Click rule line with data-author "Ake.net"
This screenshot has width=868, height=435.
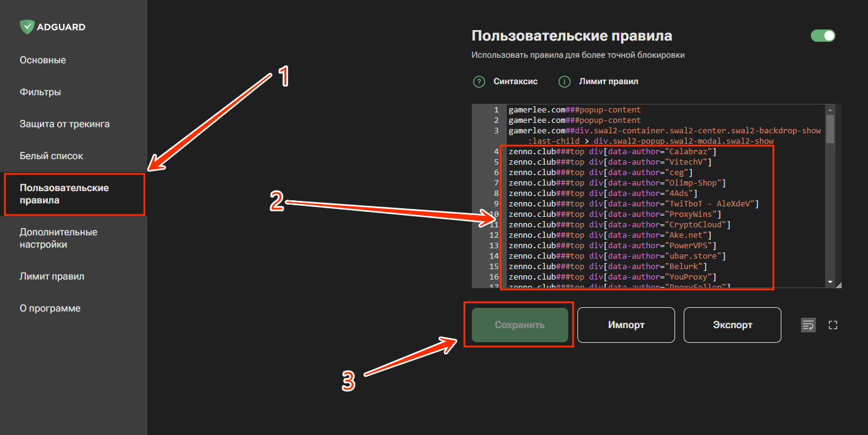tap(610, 235)
